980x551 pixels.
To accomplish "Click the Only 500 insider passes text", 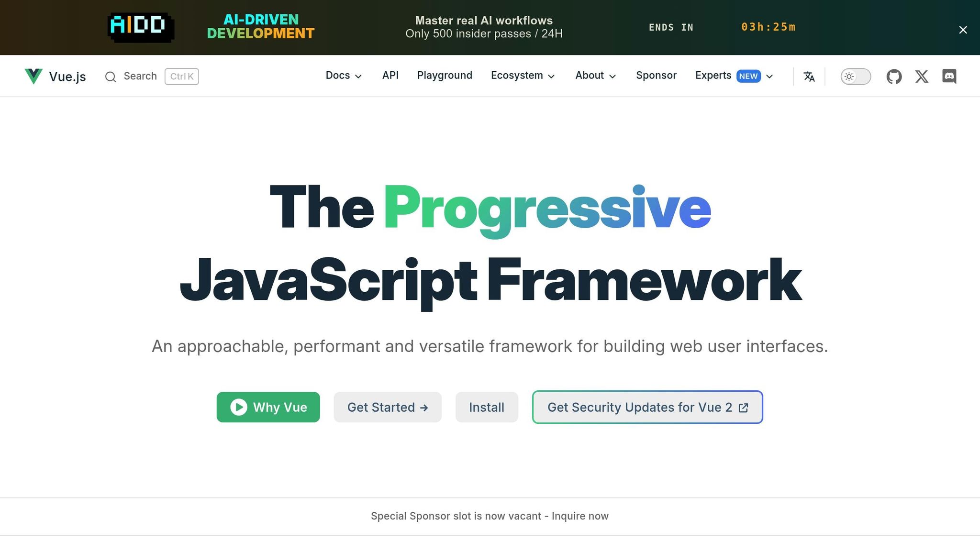I will (484, 34).
